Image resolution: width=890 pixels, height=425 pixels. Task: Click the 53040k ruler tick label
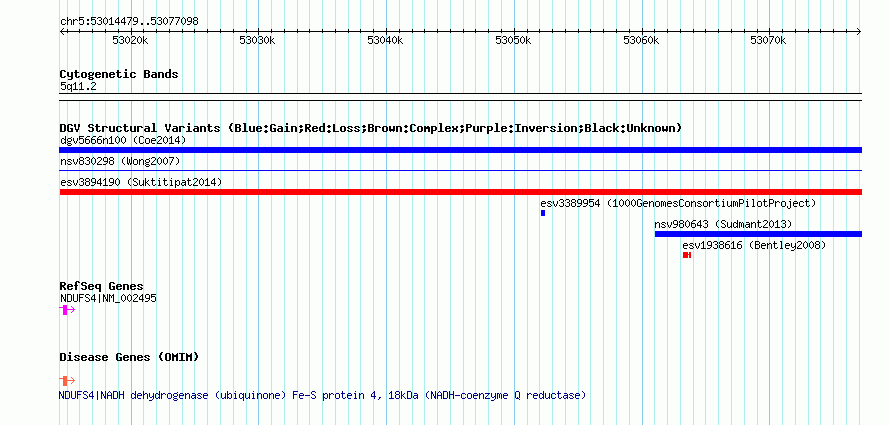(x=385, y=40)
